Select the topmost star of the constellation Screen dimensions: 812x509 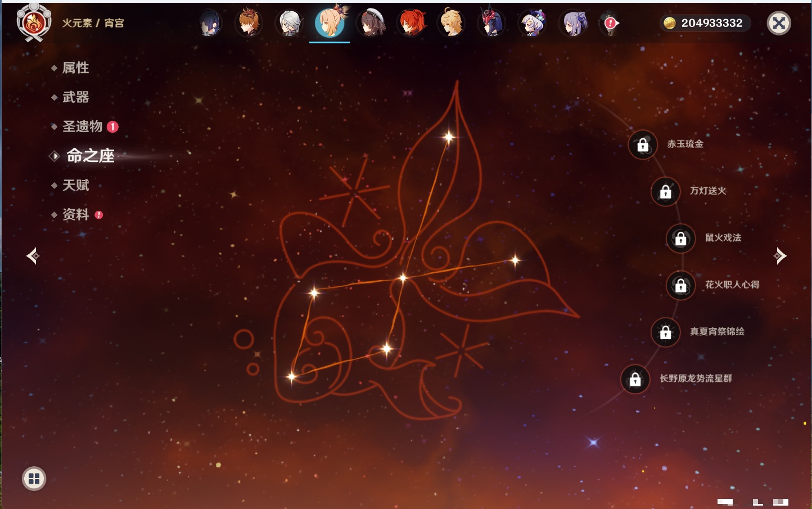click(449, 137)
